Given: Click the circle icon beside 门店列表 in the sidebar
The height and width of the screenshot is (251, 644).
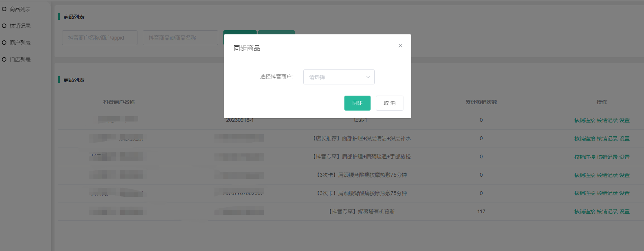Looking at the screenshot, I should pos(4,59).
